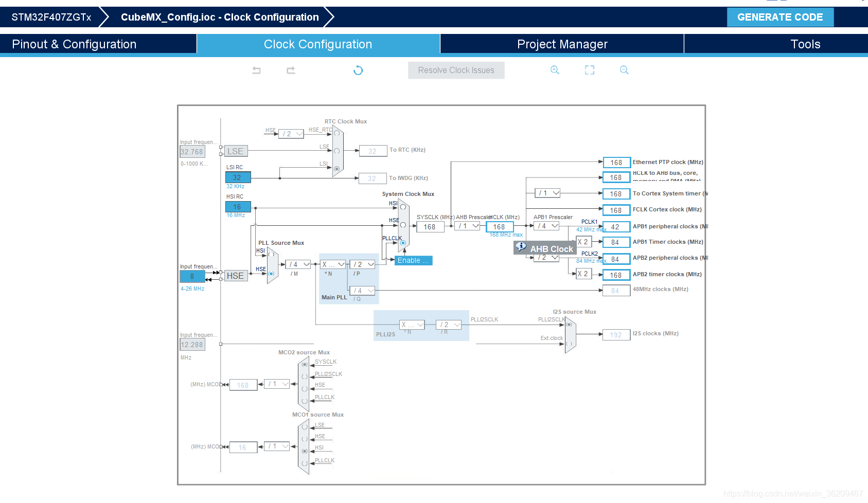Open the APB1 Prescaler dropdown
This screenshot has width=868, height=503.
[547, 226]
